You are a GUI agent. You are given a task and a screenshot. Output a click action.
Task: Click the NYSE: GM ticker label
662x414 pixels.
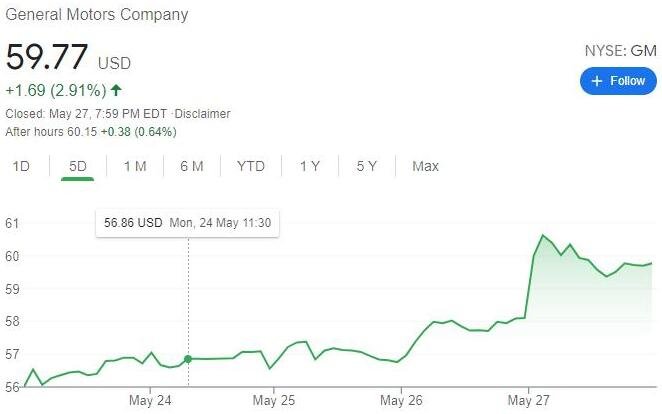[620, 50]
